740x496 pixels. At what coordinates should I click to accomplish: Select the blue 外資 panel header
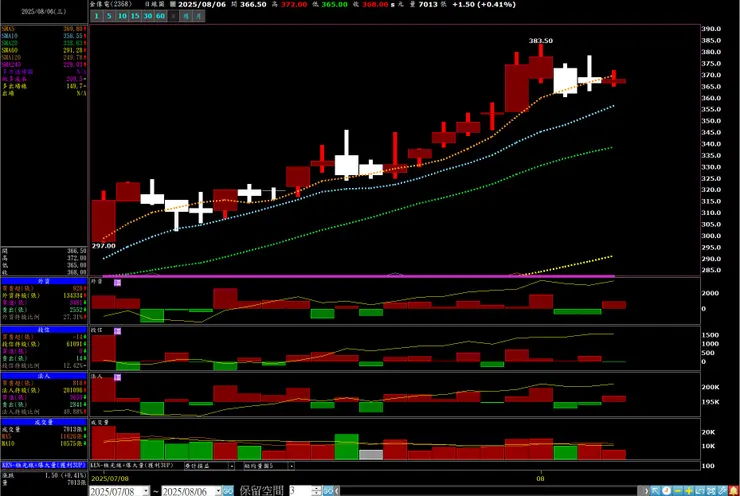click(44, 281)
